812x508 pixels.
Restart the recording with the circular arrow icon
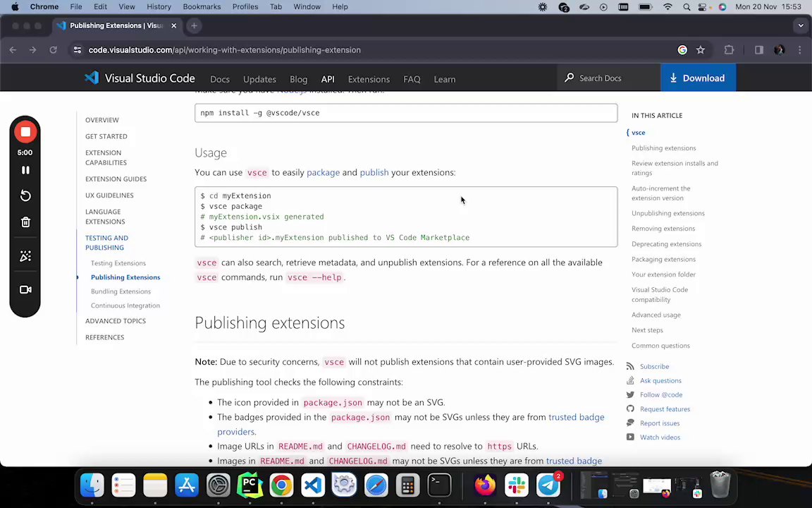tap(25, 196)
